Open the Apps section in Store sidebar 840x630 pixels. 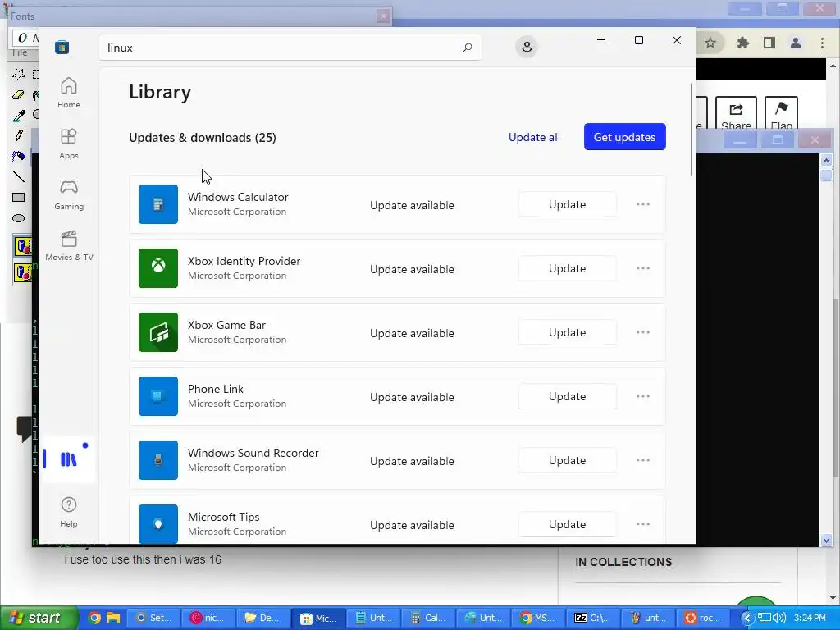click(x=69, y=144)
